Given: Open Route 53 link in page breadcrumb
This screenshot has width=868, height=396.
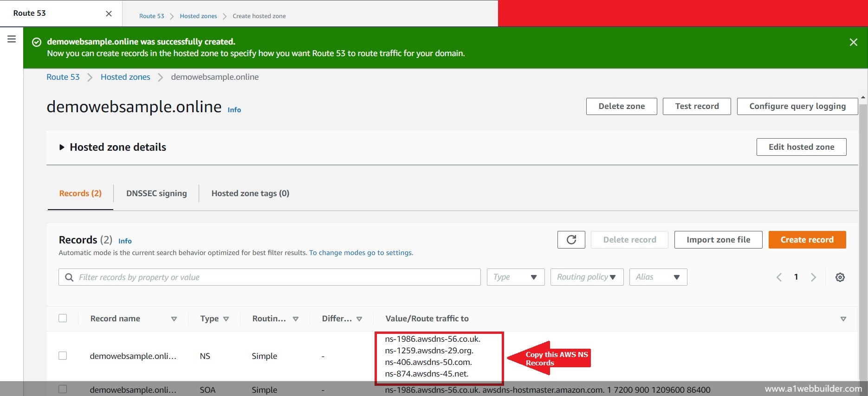Looking at the screenshot, I should [x=63, y=77].
